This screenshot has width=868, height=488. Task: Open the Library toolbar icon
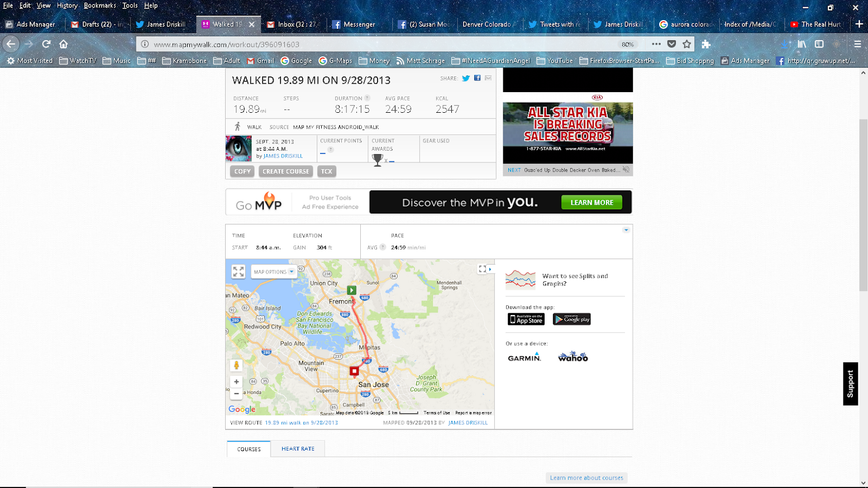click(x=802, y=44)
